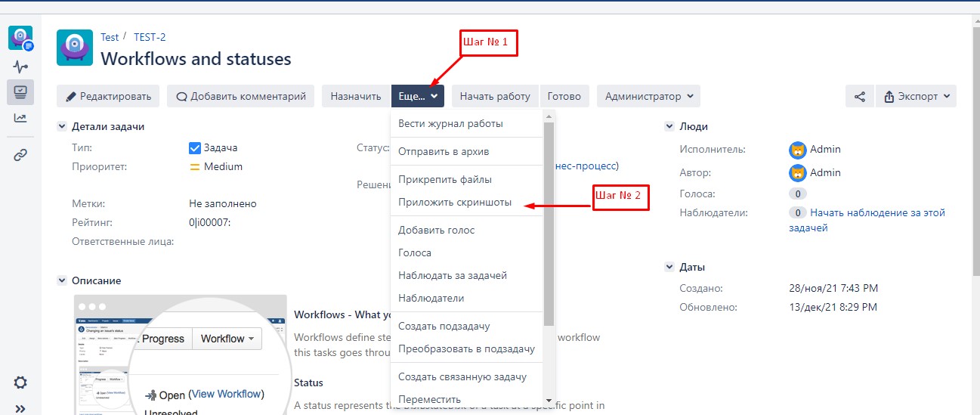Image resolution: width=980 pixels, height=415 pixels.
Task: Click Начать наблюдение за этой задачей link
Action: point(867,220)
